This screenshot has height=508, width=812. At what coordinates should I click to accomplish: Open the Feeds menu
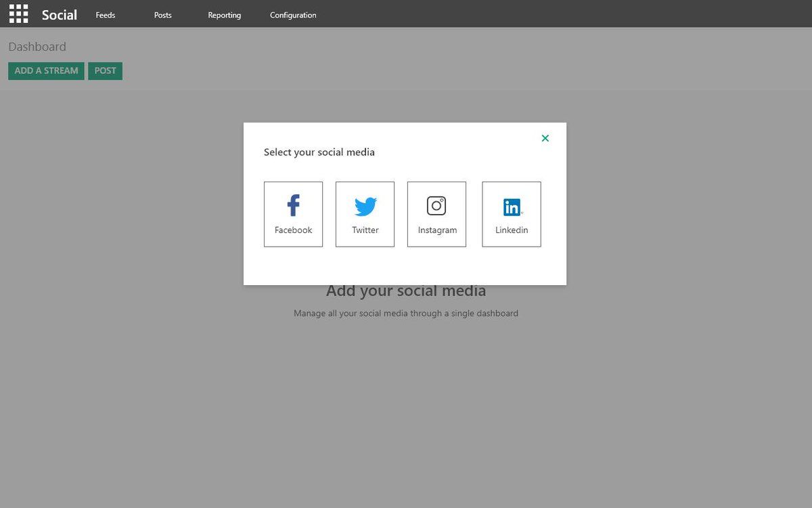pyautogui.click(x=106, y=15)
